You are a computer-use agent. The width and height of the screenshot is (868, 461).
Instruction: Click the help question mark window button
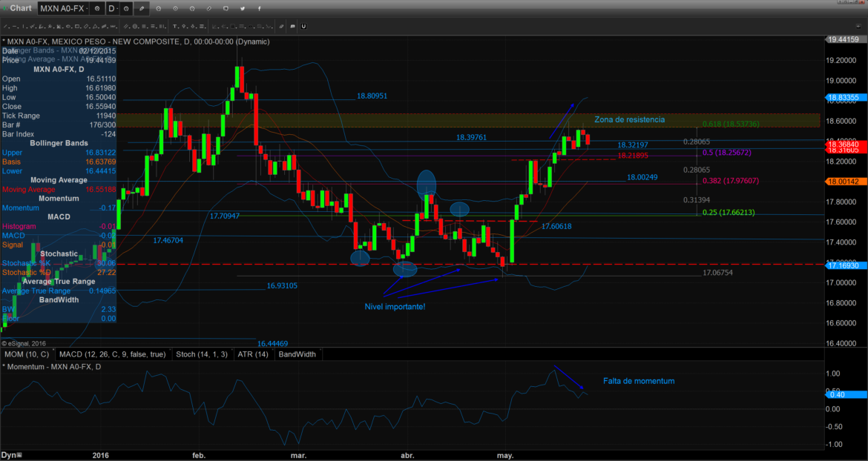click(841, 1)
